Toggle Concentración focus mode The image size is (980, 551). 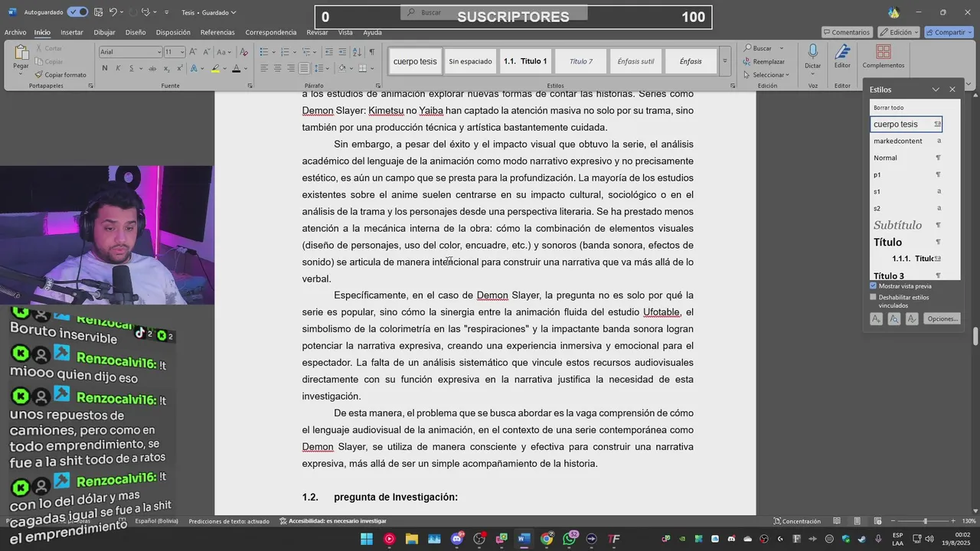point(797,521)
